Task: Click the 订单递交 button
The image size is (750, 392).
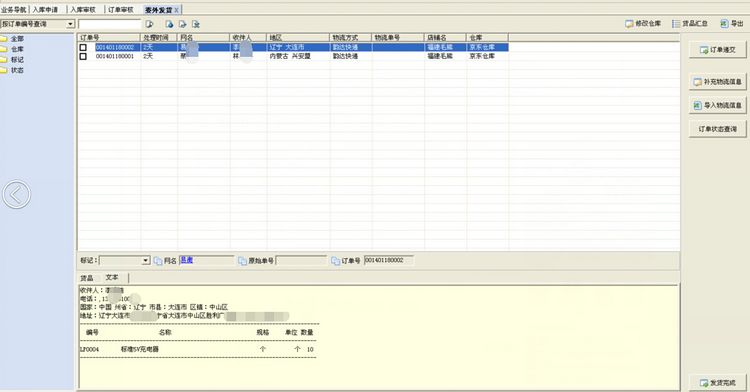Action: [717, 50]
